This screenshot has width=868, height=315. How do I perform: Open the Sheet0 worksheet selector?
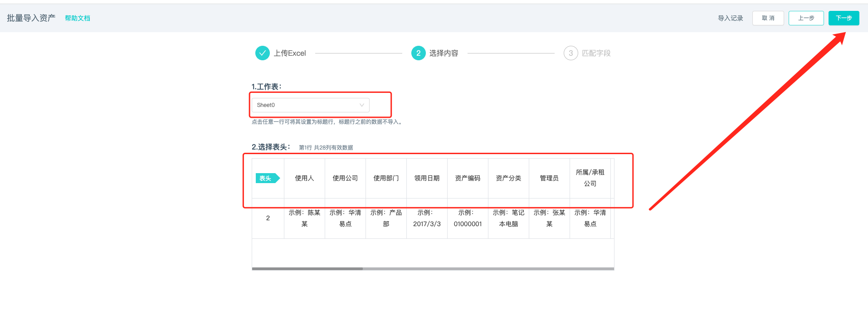tap(311, 105)
